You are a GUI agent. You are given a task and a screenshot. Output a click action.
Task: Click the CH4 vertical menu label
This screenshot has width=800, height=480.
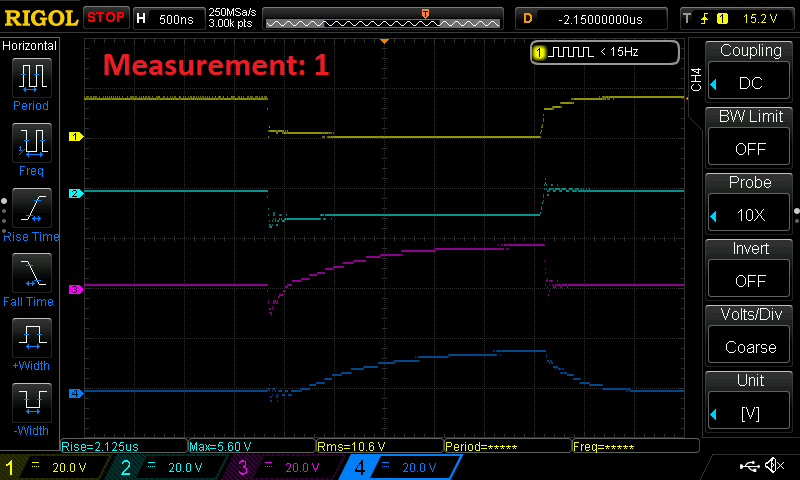pyautogui.click(x=696, y=80)
